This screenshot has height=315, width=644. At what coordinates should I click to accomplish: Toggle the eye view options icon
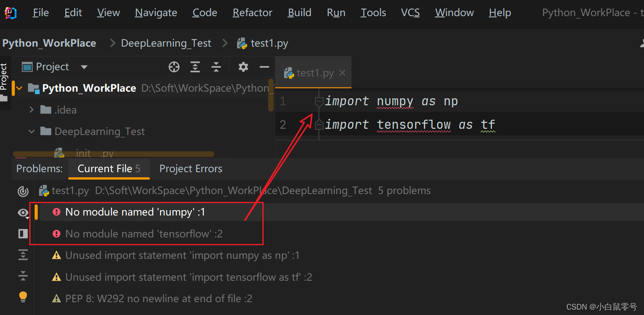[23, 213]
